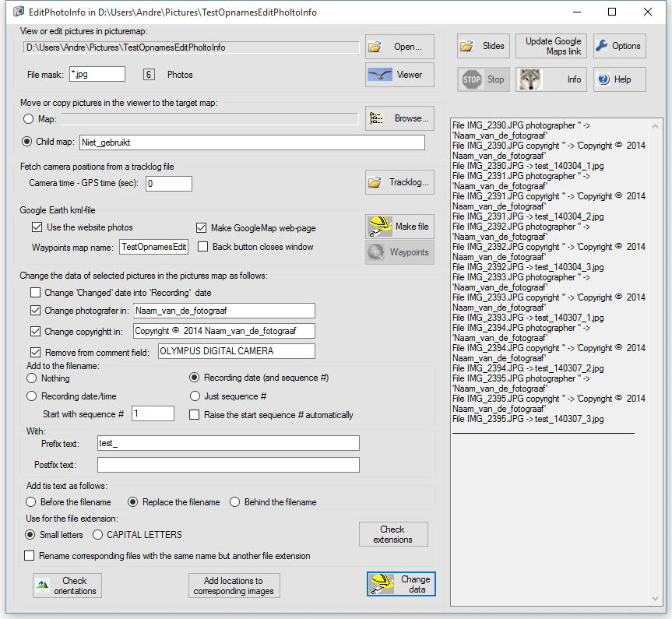Image resolution: width=672 pixels, height=619 pixels.
Task: Show Info with the wolf icon
Action: coord(551,79)
